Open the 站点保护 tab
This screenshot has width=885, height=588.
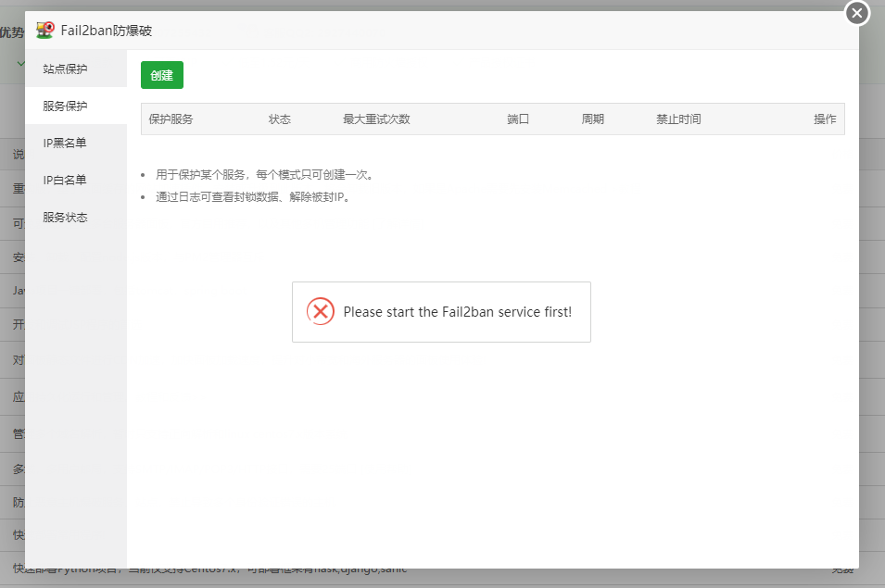tap(65, 69)
